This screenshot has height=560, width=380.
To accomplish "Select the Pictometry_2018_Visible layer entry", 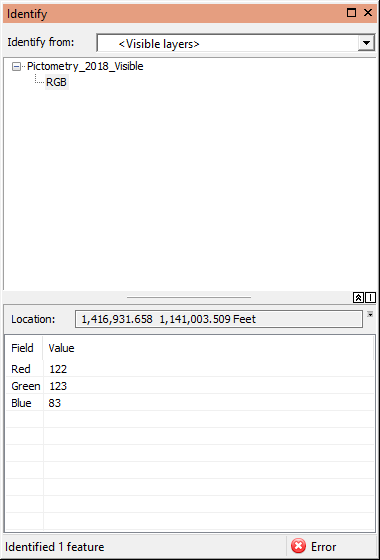I will point(85,66).
